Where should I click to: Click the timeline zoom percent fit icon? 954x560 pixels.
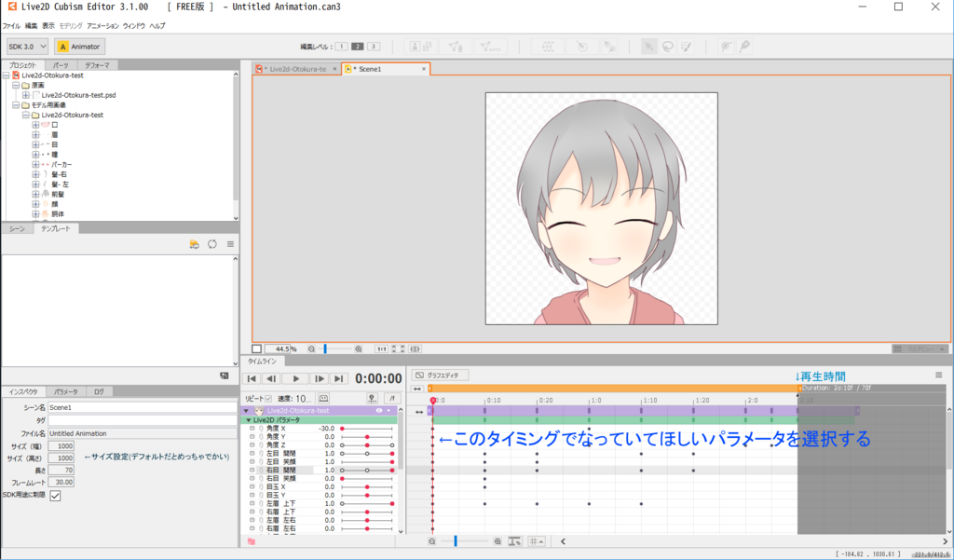[x=514, y=541]
